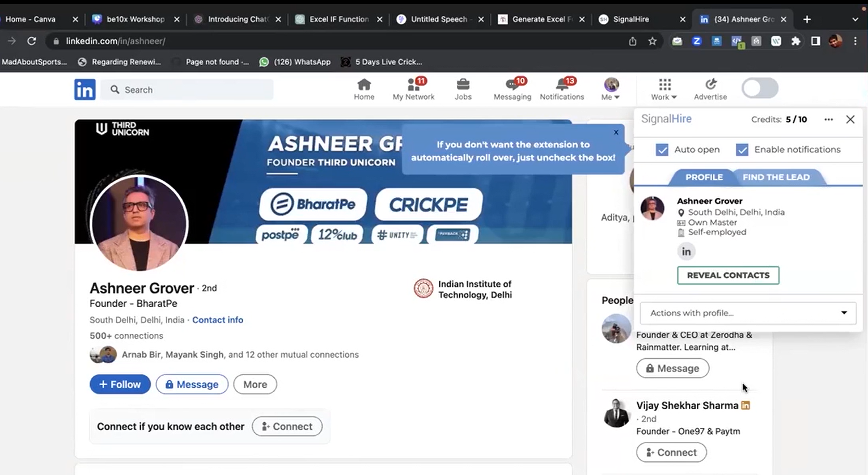Image resolution: width=868 pixels, height=475 pixels.
Task: Share this page from the address bar
Action: [632, 41]
